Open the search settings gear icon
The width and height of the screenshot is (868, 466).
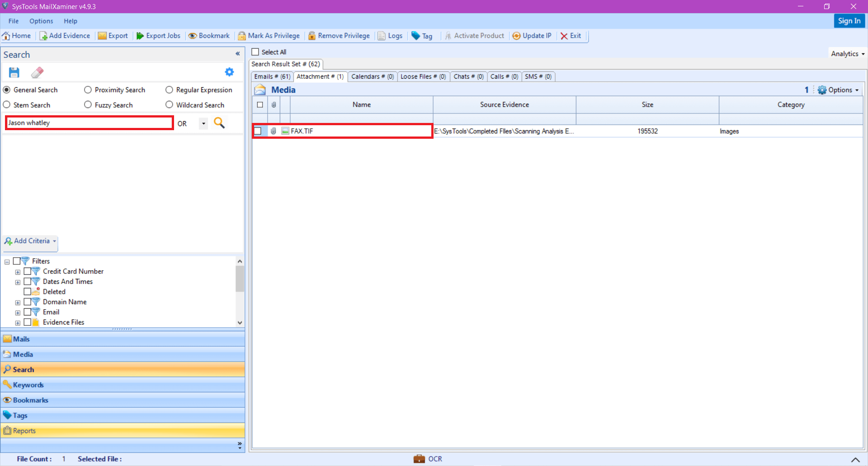tap(229, 72)
